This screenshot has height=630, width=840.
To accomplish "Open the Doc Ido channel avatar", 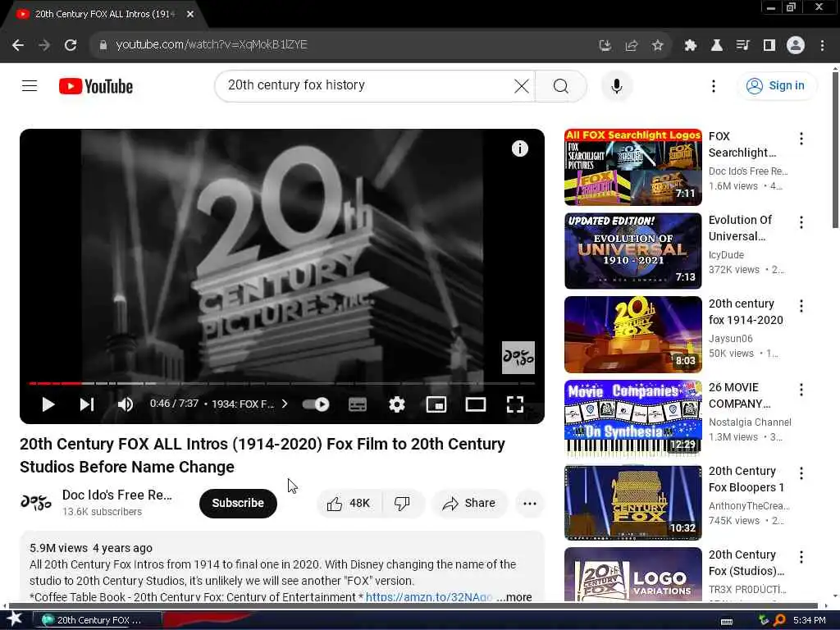I will click(36, 503).
